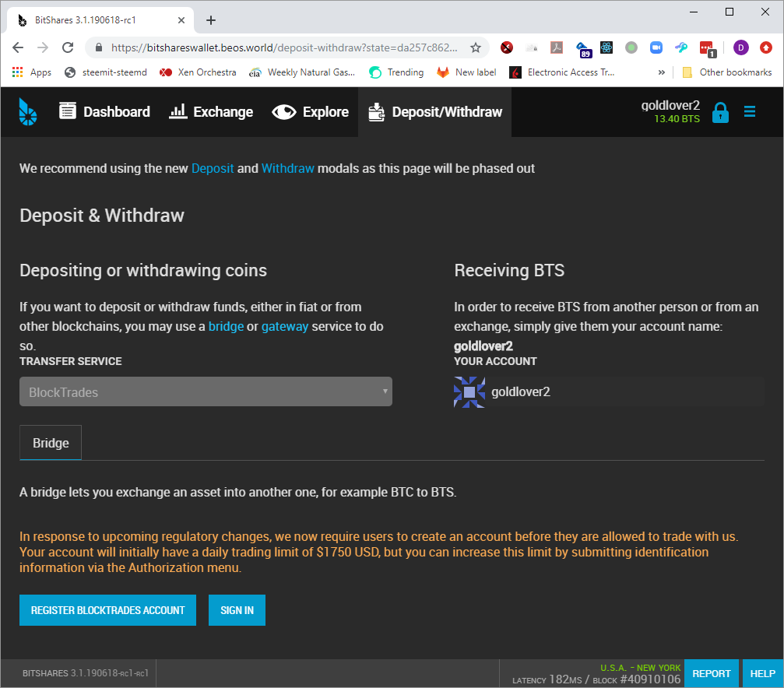Click the bridge link in description
Screen dimensions: 784x688
coord(226,327)
